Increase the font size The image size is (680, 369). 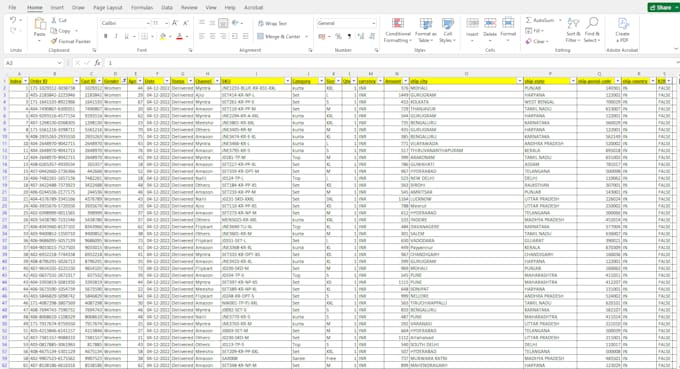tap(175, 23)
